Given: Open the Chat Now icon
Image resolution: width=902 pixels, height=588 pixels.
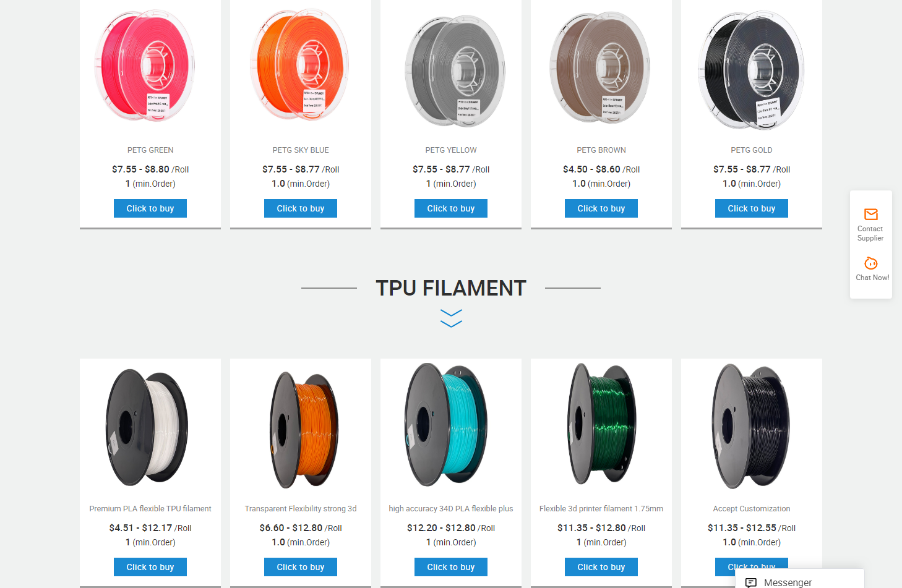Looking at the screenshot, I should [871, 263].
